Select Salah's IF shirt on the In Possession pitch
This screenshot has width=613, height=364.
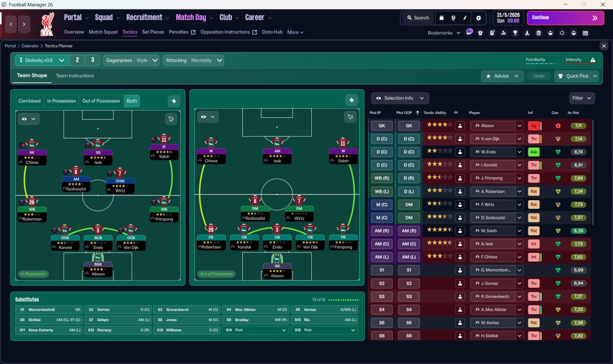(164, 139)
